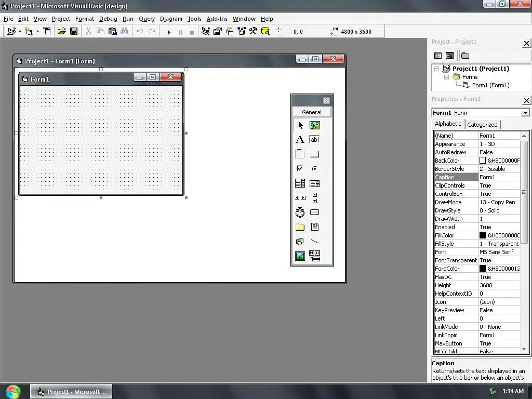Image resolution: width=532 pixels, height=399 pixels.
Task: Select the FileListBox control tool
Action: [314, 227]
